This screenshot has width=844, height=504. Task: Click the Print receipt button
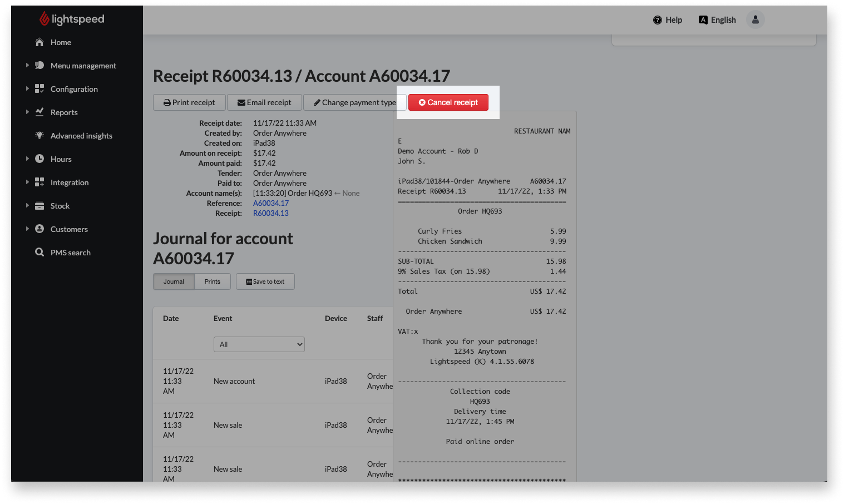[x=189, y=102]
